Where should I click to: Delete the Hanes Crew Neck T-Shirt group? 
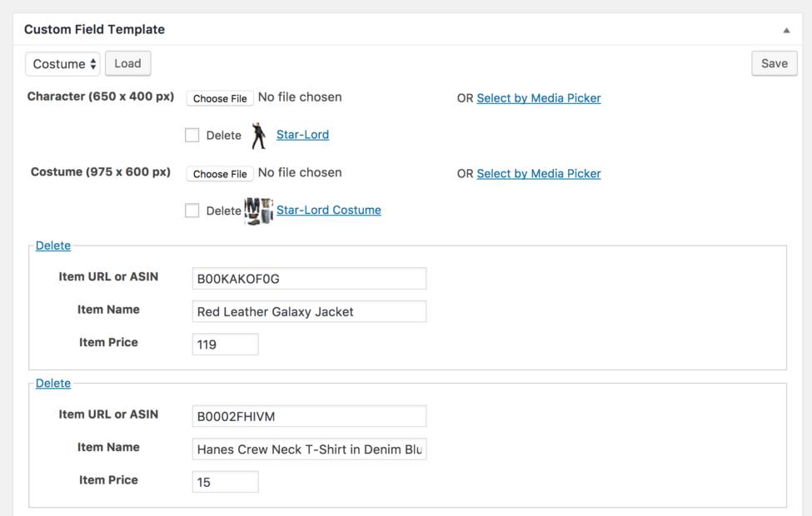coord(52,383)
